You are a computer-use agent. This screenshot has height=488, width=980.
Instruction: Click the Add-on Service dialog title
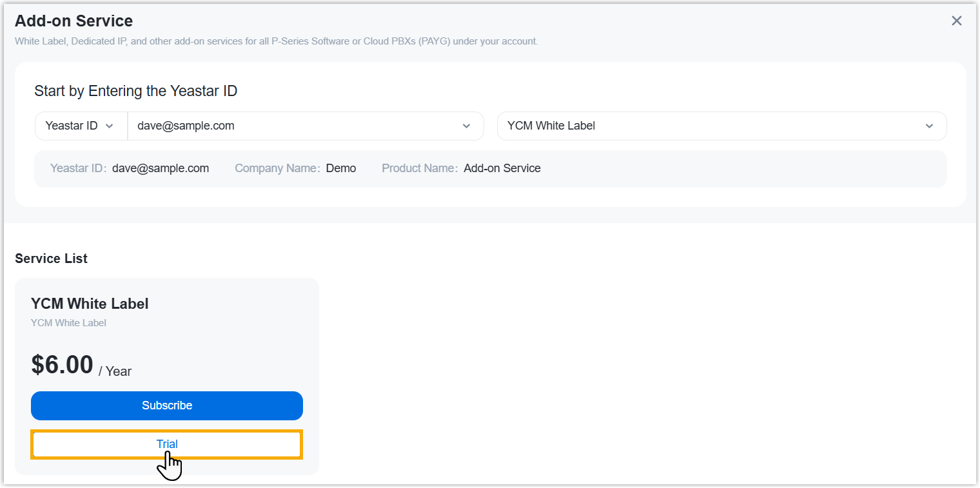pyautogui.click(x=73, y=21)
